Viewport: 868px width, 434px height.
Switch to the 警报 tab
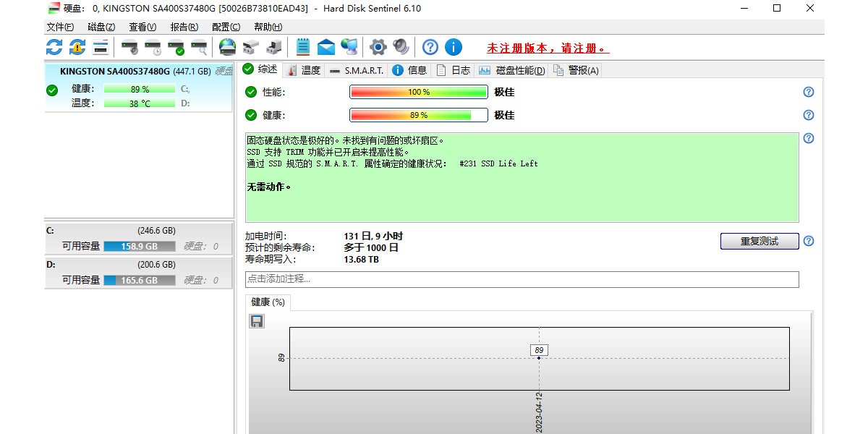[576, 70]
